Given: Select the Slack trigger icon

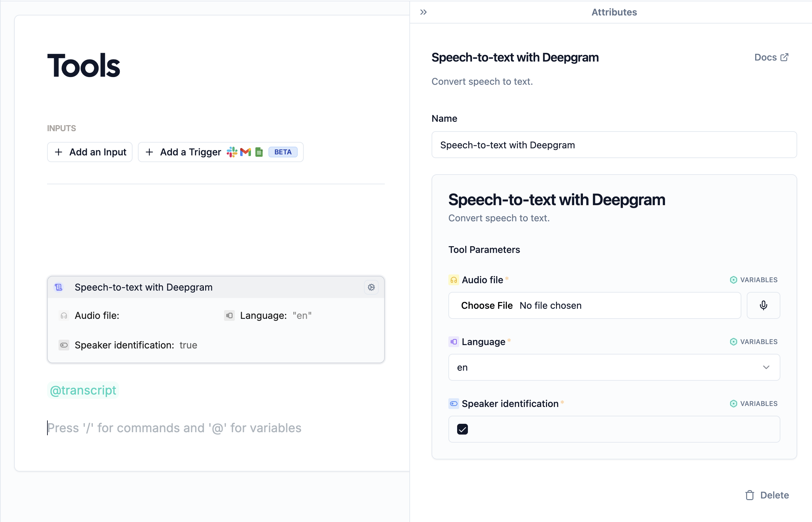Looking at the screenshot, I should [232, 152].
